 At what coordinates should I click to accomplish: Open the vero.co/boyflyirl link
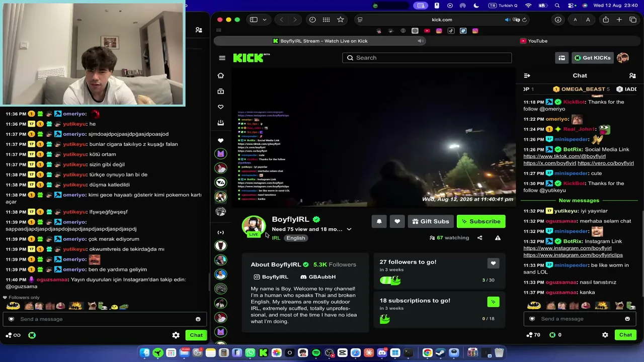point(606,163)
